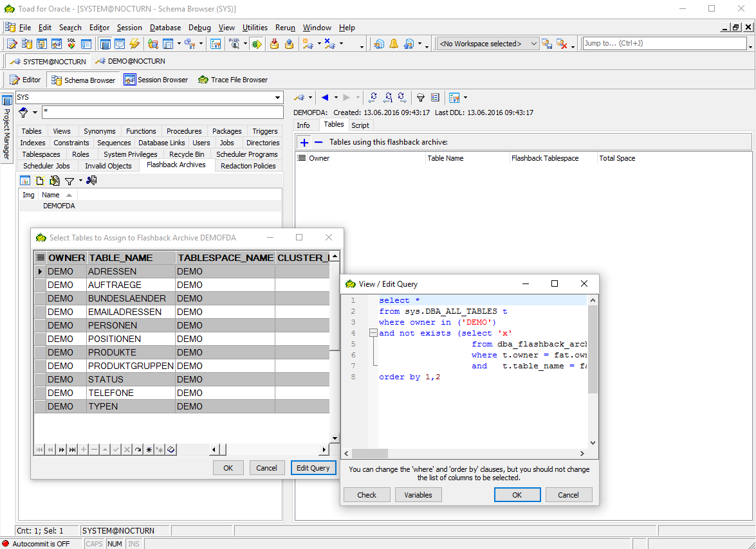Image resolution: width=756 pixels, height=549 pixels.
Task: Click the yellow bell notification icon
Action: pyautogui.click(x=393, y=44)
